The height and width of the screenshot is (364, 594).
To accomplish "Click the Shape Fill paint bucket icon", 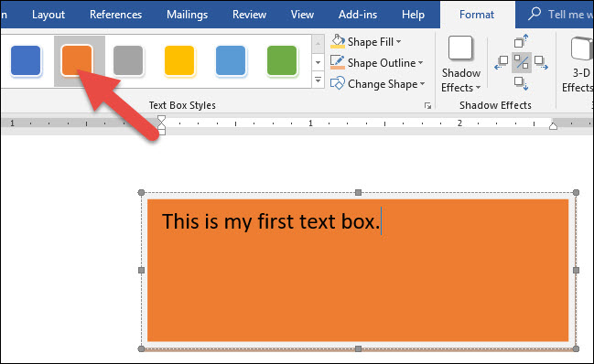I will [x=338, y=41].
